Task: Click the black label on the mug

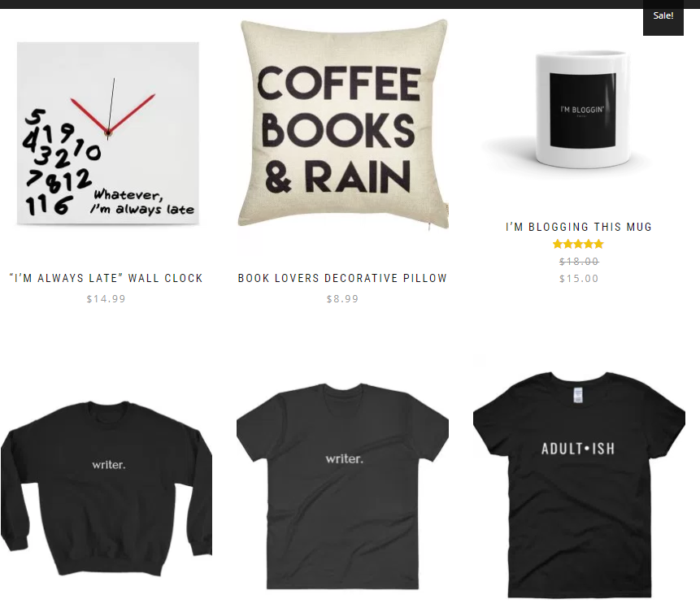Action: [x=583, y=110]
